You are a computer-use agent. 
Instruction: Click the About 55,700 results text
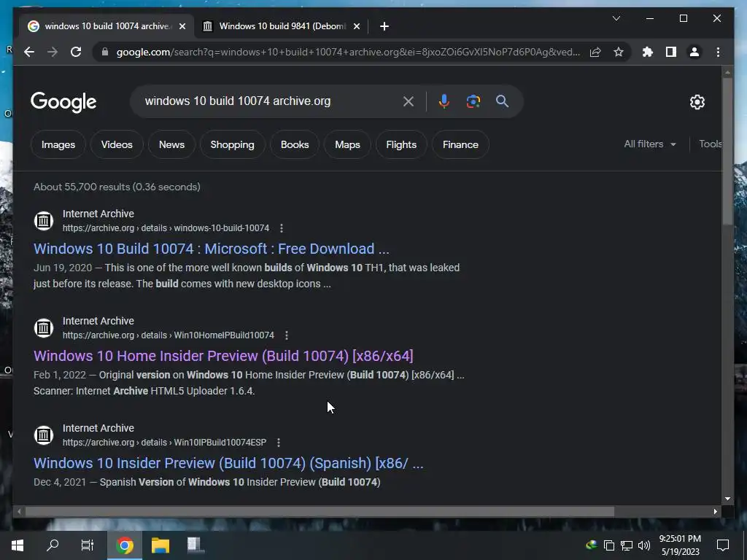click(117, 187)
